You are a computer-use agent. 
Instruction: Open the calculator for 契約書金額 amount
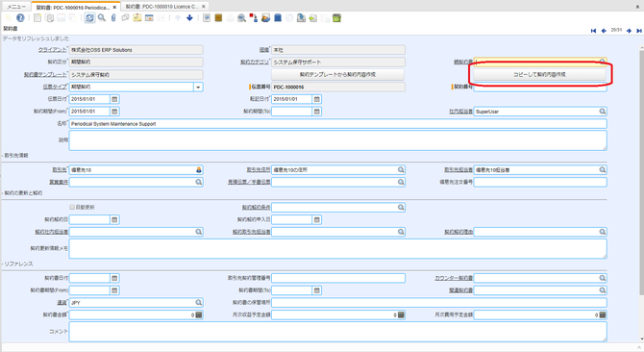tap(199, 315)
